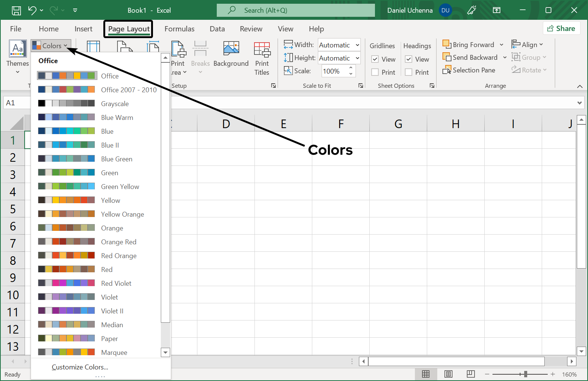
Task: Open the Colors dropdown button
Action: pos(51,46)
